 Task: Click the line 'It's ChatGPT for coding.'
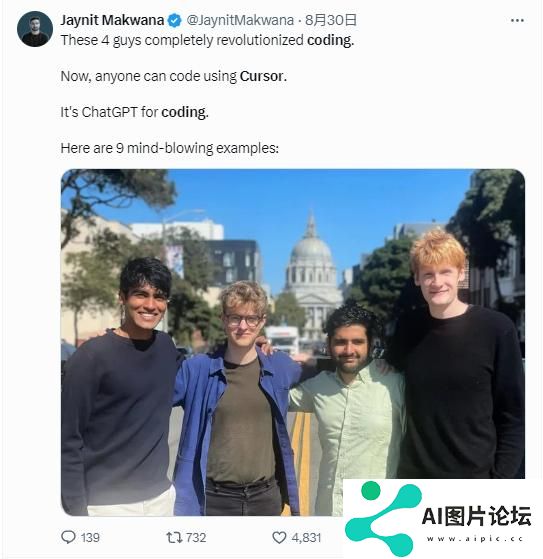point(134,112)
